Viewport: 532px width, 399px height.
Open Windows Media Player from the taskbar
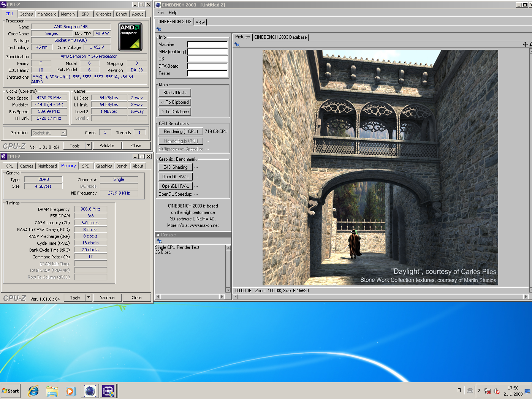(x=70, y=391)
